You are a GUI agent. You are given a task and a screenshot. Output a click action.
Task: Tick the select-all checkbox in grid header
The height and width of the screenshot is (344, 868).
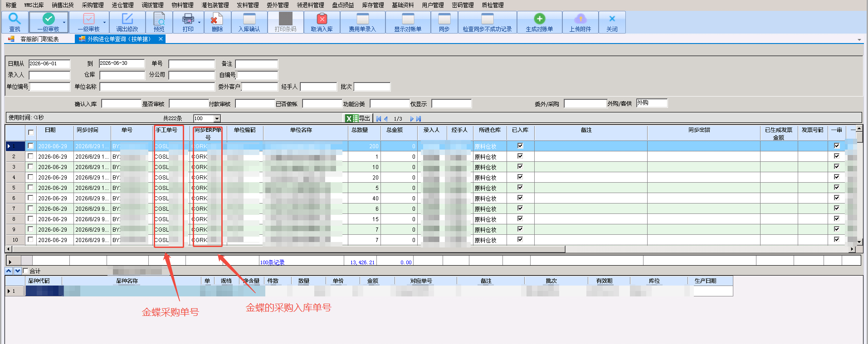(31, 132)
